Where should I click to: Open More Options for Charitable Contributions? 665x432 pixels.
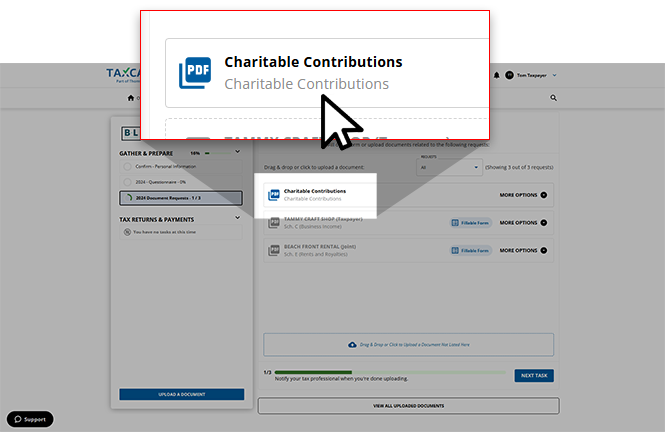(523, 195)
